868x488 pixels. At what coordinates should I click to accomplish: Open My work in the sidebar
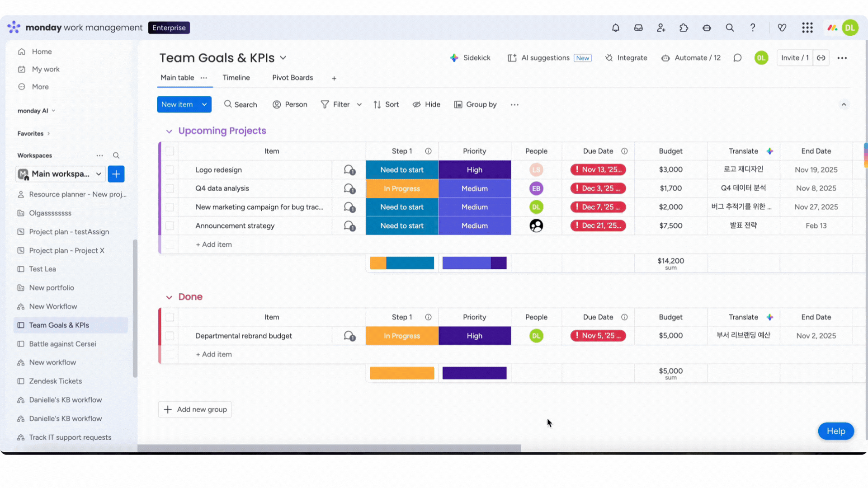click(x=46, y=69)
